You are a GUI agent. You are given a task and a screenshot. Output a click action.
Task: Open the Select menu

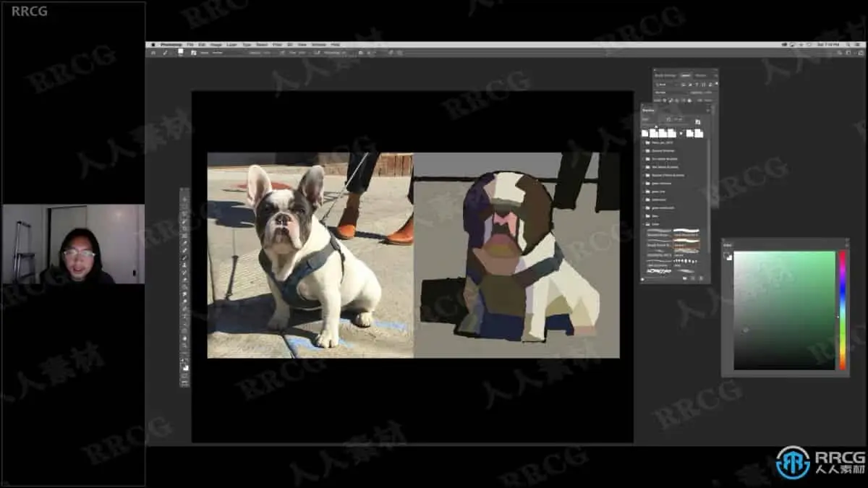point(262,45)
